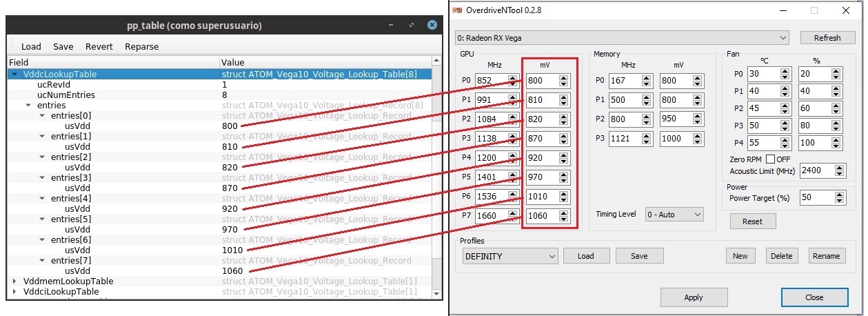868x316 pixels.
Task: Collapse the VddcLookupTable tree node
Action: [15, 74]
